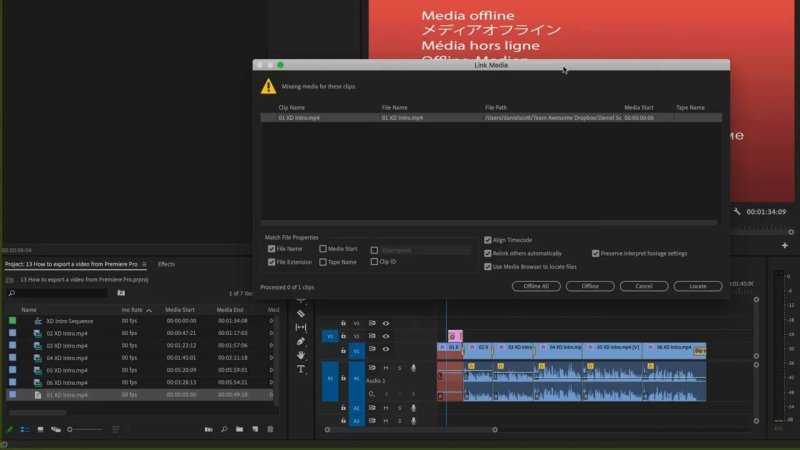The image size is (800, 450).
Task: Click the trash Clear icon in project panel
Action: pos(270,430)
